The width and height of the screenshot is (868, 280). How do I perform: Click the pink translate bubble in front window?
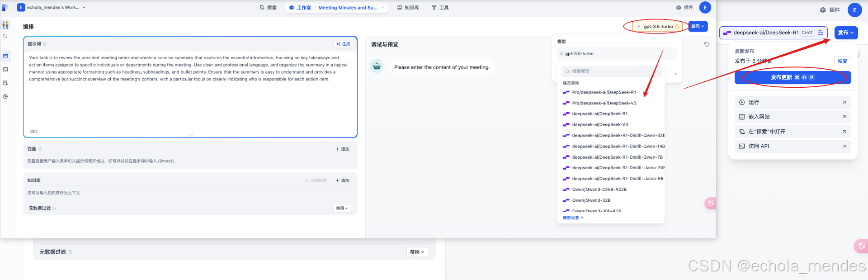pyautogui.click(x=710, y=203)
